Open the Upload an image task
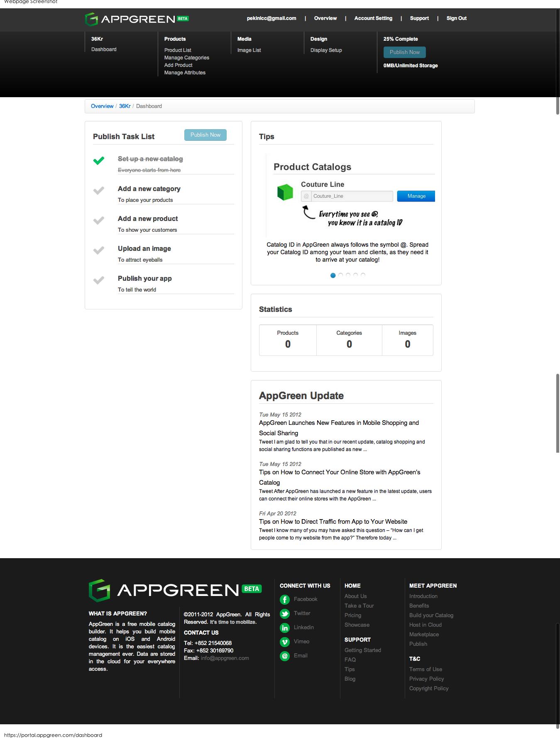The height and width of the screenshot is (738, 560). click(144, 249)
